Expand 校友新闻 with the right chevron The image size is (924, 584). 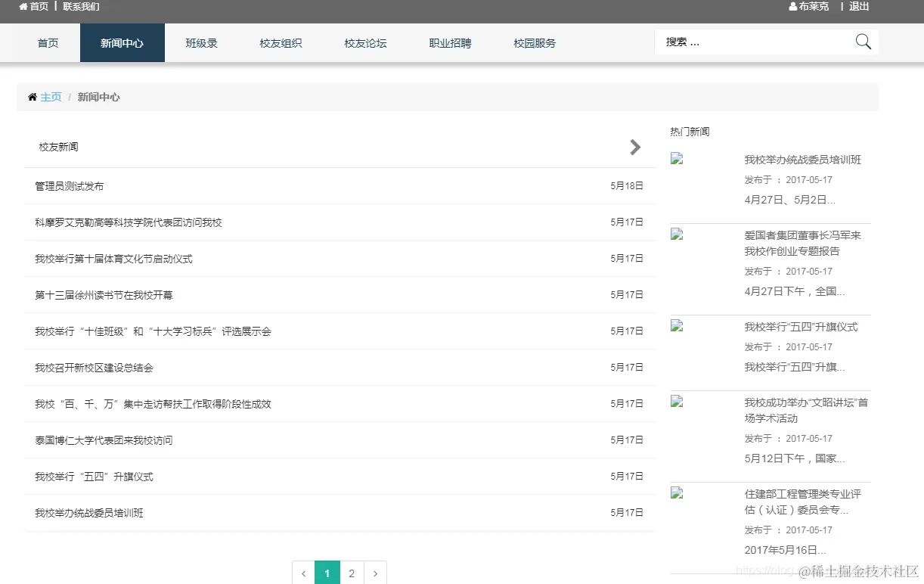tap(635, 147)
